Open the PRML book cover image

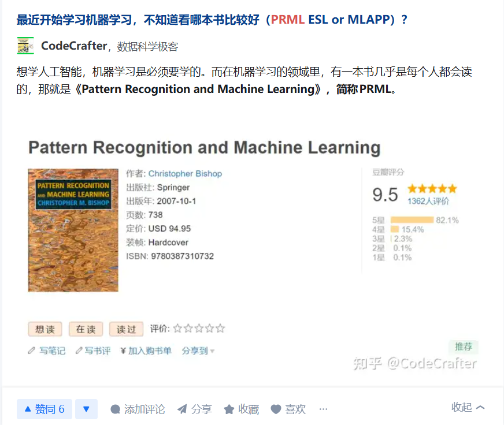click(x=73, y=230)
